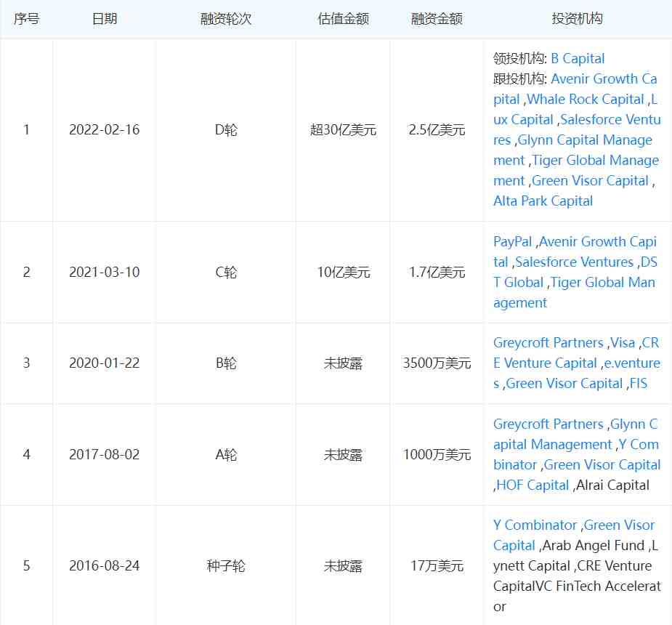The image size is (672, 625).
Task: Open the Greycroft Partners link in B轮 row
Action: (548, 342)
